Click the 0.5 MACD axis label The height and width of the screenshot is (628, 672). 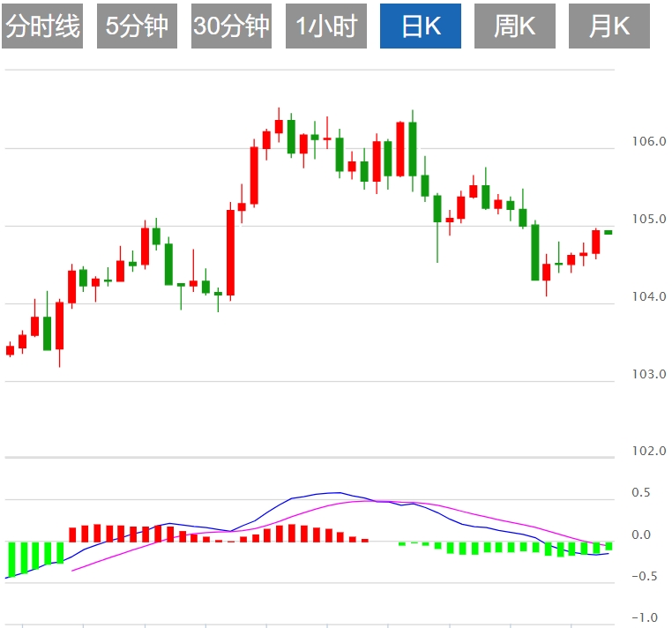[641, 492]
